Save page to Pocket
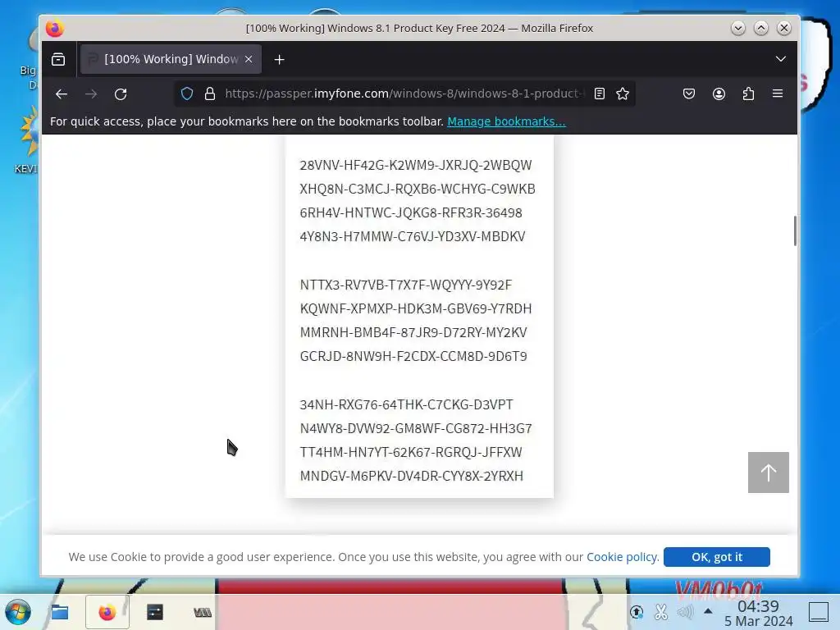 click(689, 94)
